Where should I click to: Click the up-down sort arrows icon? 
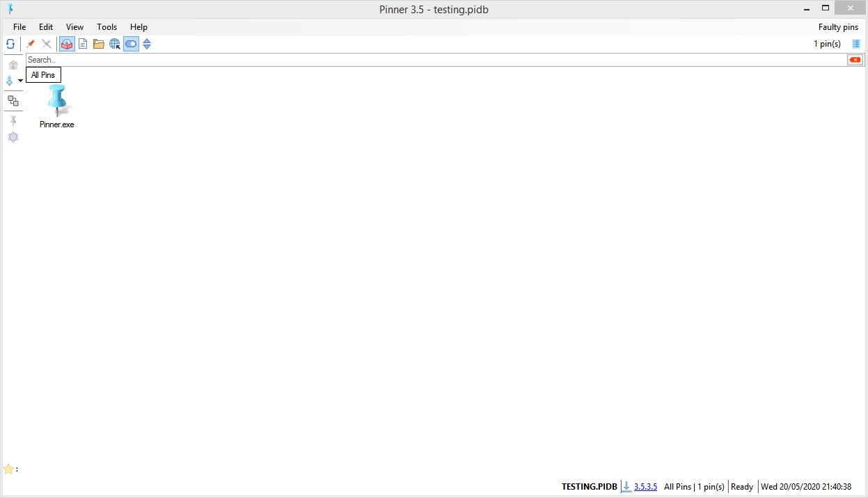(147, 44)
